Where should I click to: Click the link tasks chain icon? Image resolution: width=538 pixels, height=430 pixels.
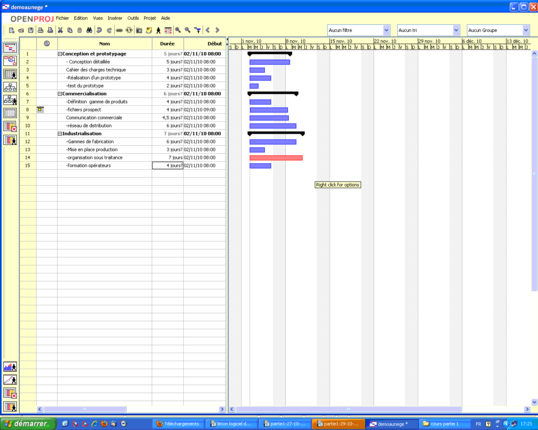coord(119,30)
